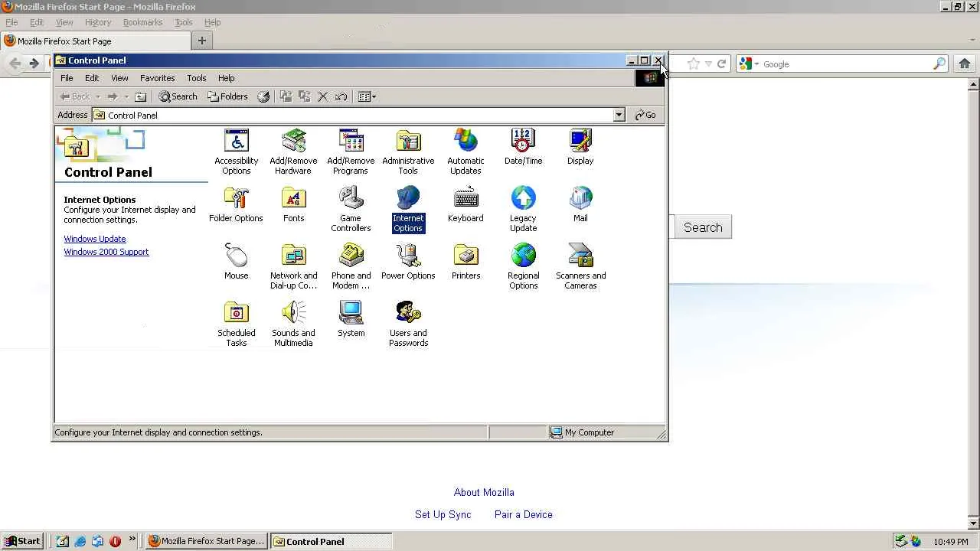Open the Date/Time applet
980x551 pixels.
click(523, 147)
